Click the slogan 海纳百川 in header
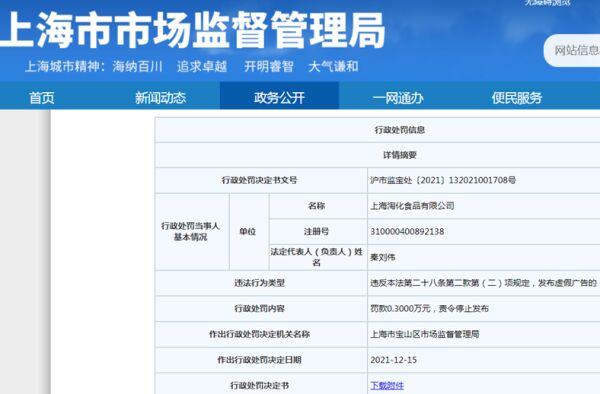The image size is (600, 394). tap(138, 67)
